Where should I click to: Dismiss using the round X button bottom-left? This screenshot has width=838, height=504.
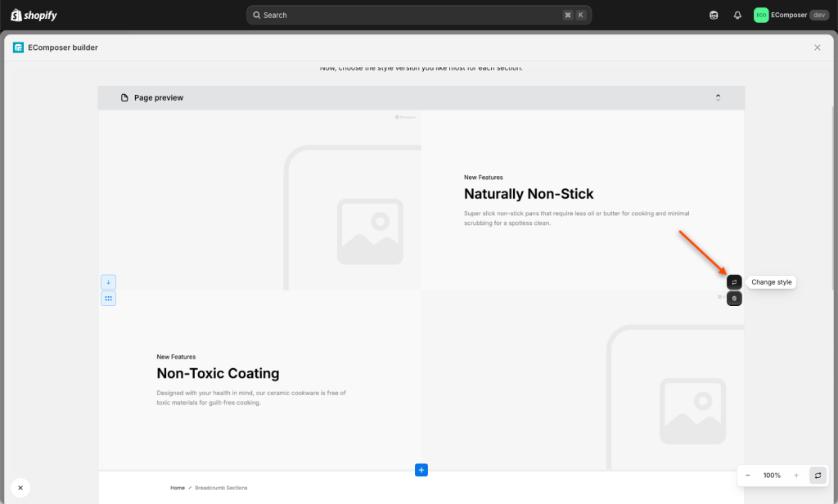pos(20,488)
